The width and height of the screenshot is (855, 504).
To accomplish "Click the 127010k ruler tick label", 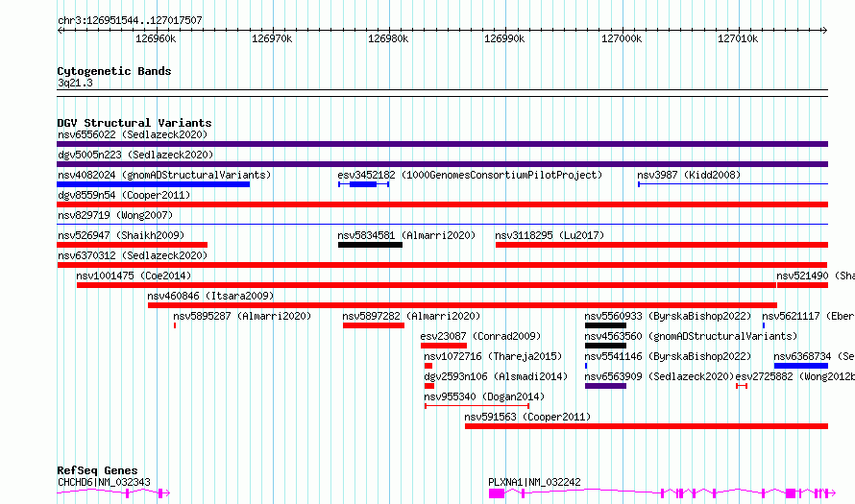I will [738, 38].
